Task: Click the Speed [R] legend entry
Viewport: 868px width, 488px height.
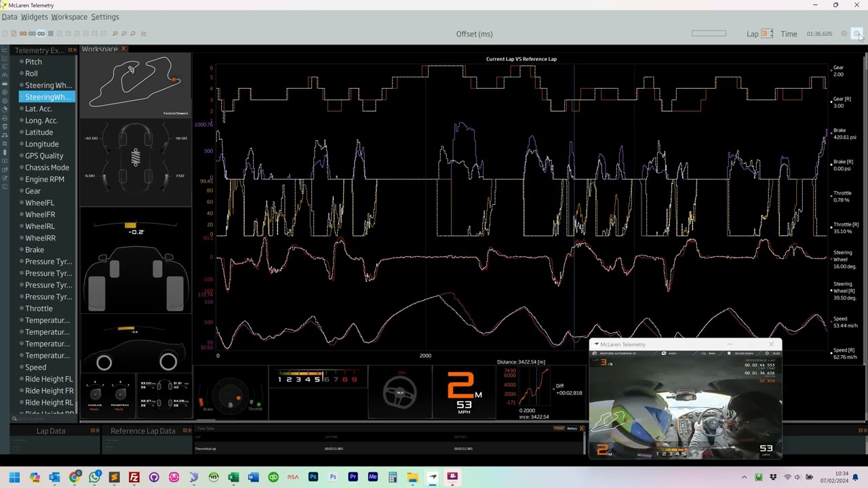Action: [844, 354]
